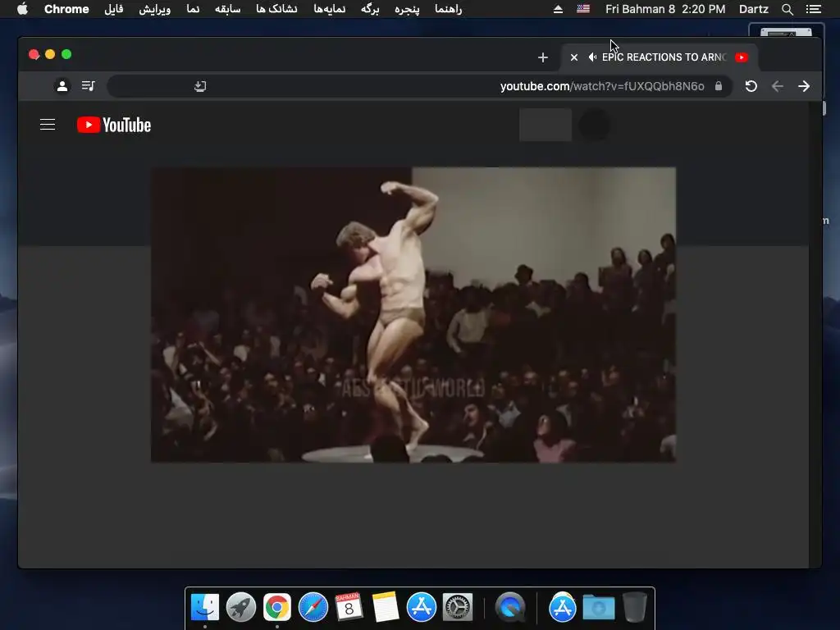Open the YouTube guide hamburger menu

click(x=48, y=125)
